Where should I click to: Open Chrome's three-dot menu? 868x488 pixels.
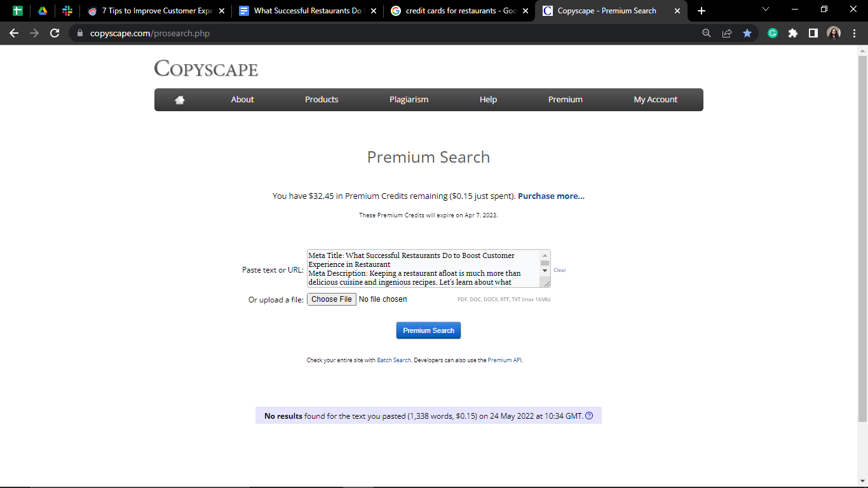[x=854, y=33]
